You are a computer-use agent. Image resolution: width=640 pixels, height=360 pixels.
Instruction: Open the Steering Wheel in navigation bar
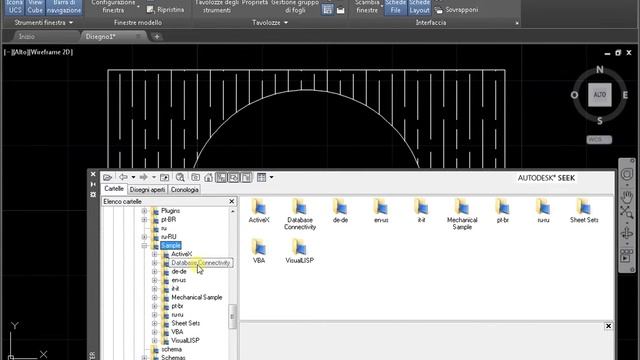pos(627,175)
